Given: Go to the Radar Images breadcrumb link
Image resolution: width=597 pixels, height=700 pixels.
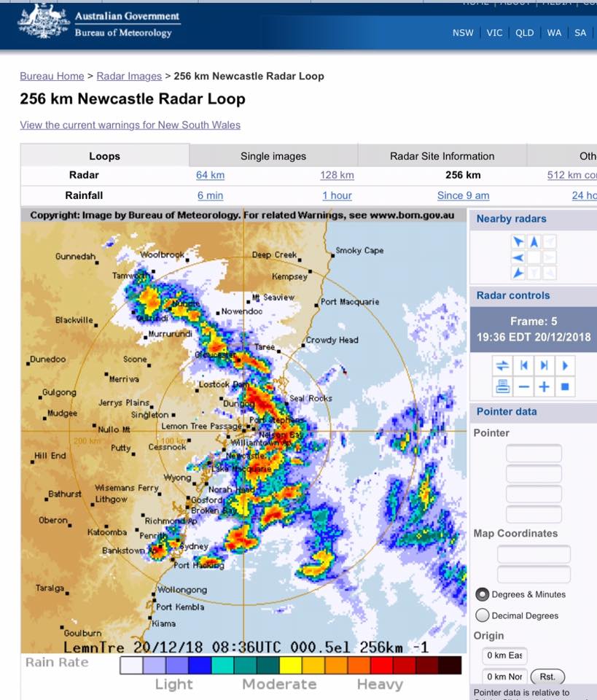Looking at the screenshot, I should tap(129, 77).
